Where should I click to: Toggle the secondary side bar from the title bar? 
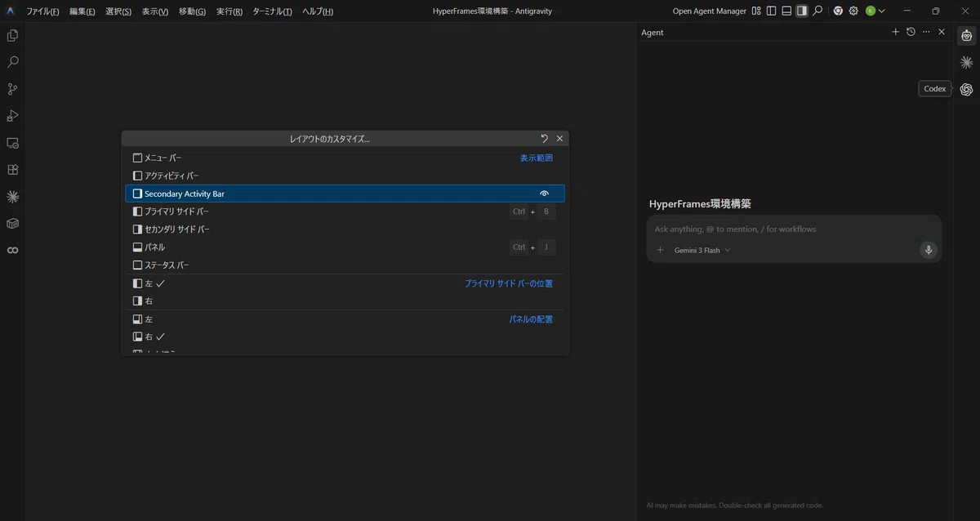click(x=802, y=11)
